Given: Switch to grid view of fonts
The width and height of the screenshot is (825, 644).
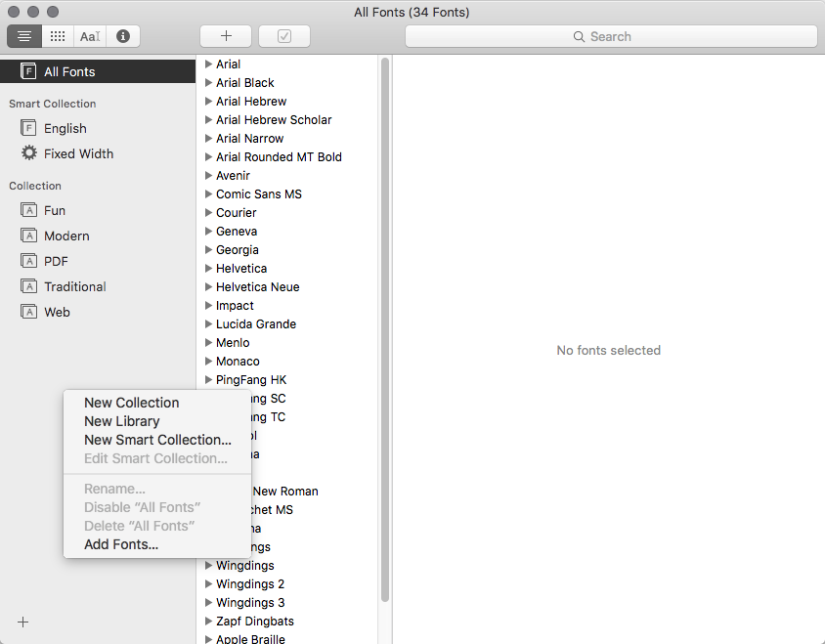Looking at the screenshot, I should (x=57, y=36).
